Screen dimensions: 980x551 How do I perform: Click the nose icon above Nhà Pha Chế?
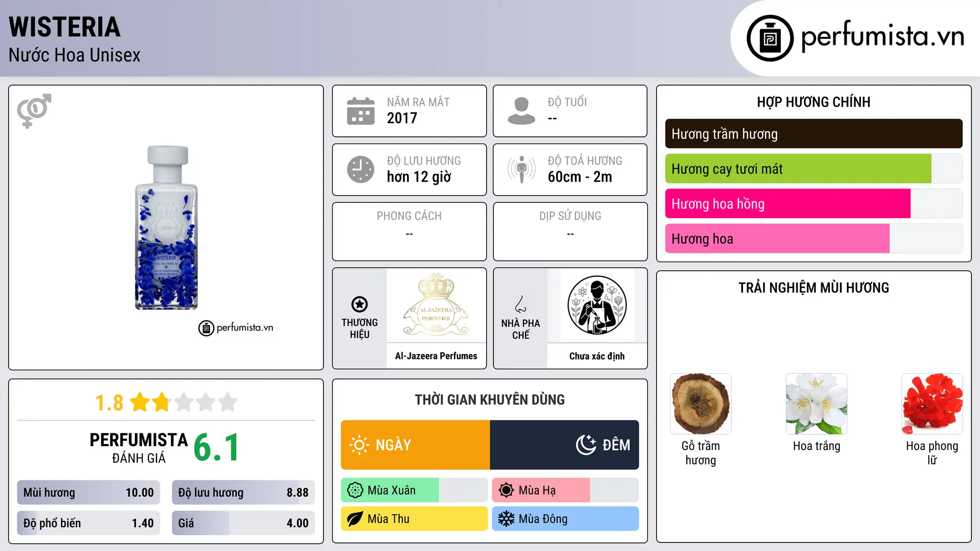click(521, 304)
